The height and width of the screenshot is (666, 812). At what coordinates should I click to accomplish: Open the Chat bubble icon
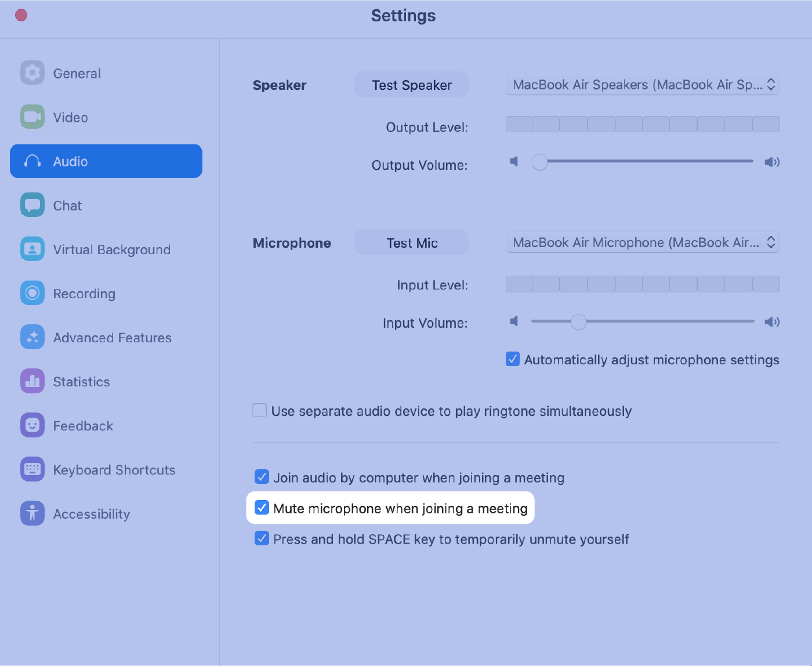(32, 205)
